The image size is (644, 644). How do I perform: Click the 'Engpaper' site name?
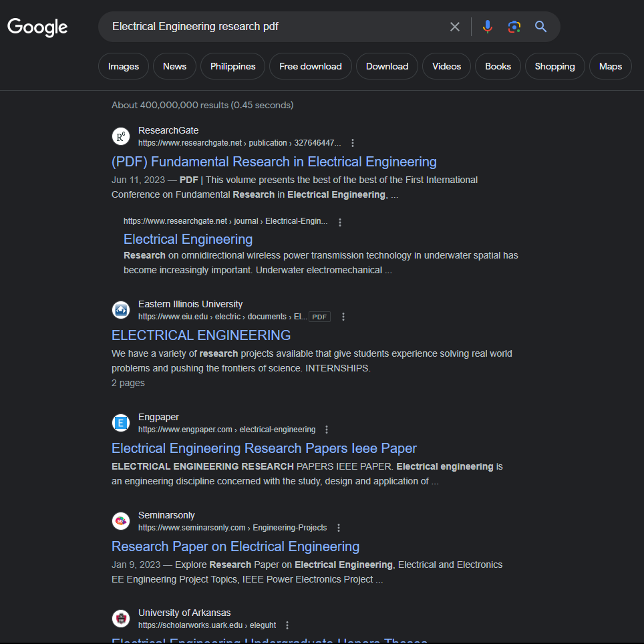tap(158, 417)
